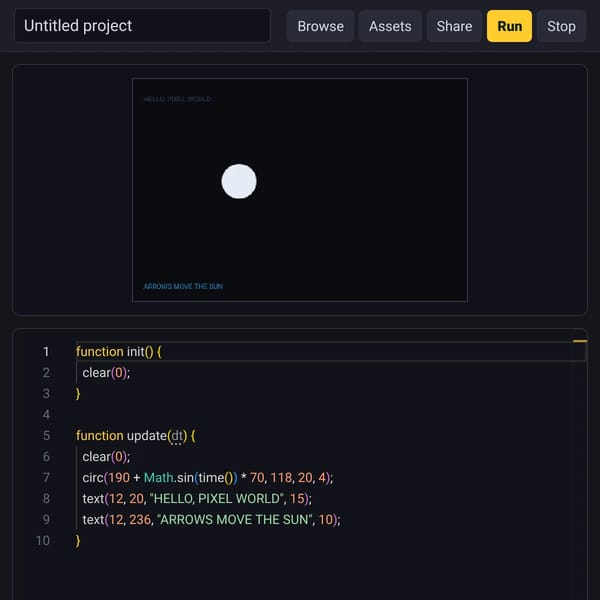Open the Assets panel
Screen dimensions: 600x600
click(390, 26)
